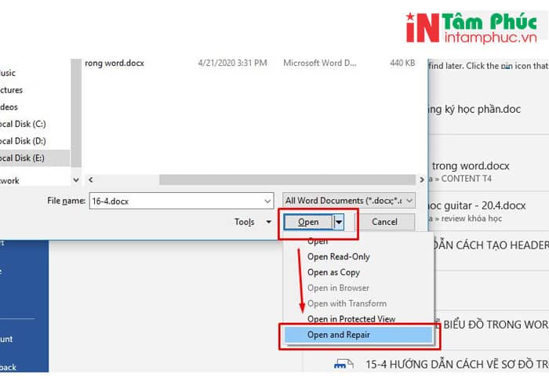This screenshot has height=392, width=549.
Task: Open recent '15-4 HƯỚNG DẪN CÁCH VẼ SƠ ĐỒ' document
Action: tap(457, 365)
